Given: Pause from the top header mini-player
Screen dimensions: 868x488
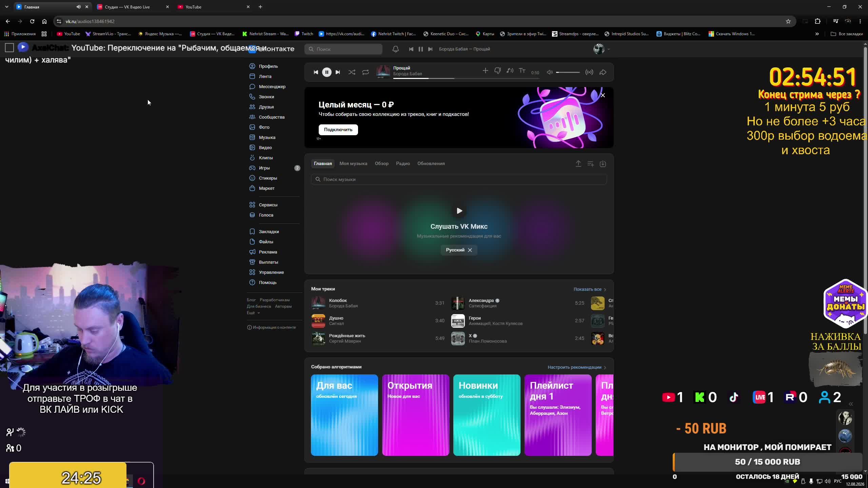Looking at the screenshot, I should 420,49.
